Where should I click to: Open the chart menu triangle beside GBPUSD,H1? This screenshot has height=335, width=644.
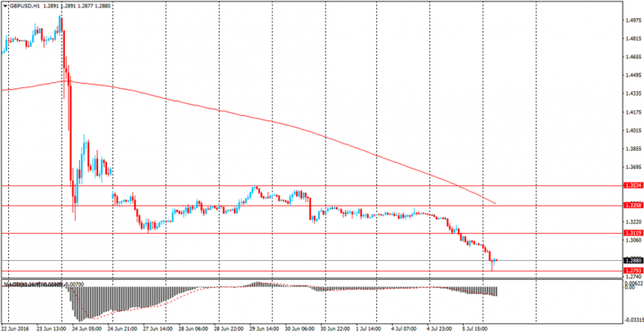coord(5,6)
